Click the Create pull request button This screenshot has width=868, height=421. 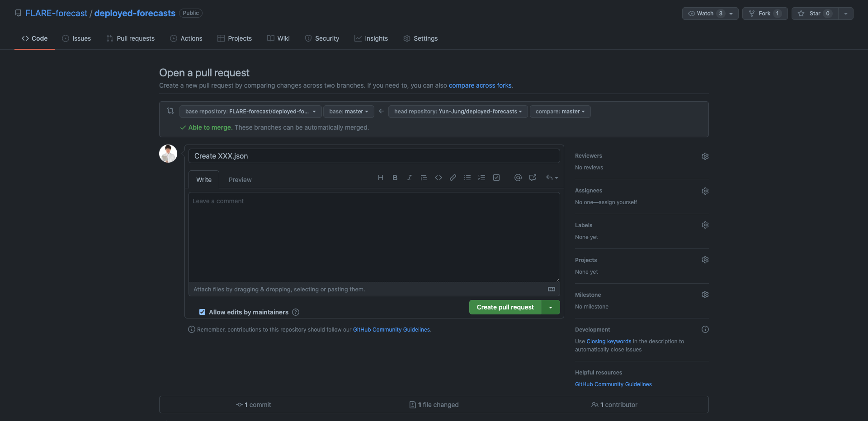[x=505, y=307]
